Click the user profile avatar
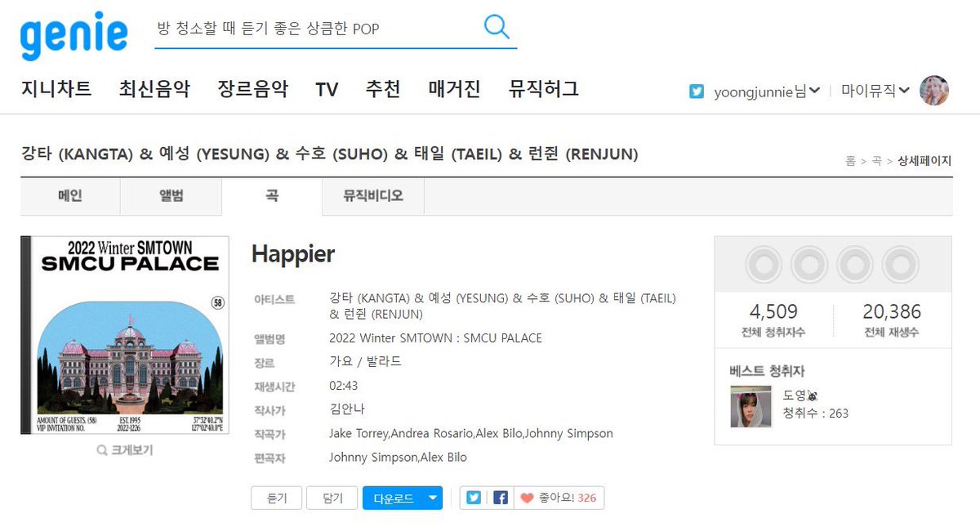Screen dimensions: 980x532 click(x=934, y=91)
